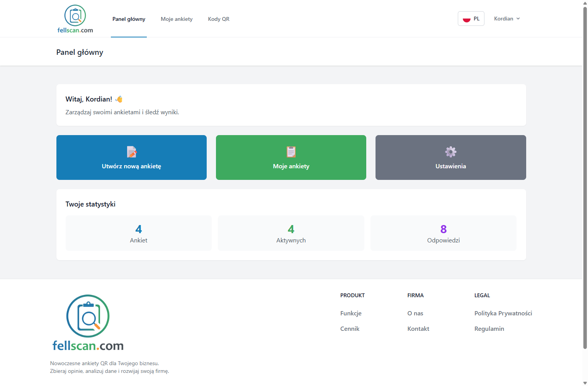This screenshot has height=386, width=588.
Task: Open the Funkcje footer link
Action: pyautogui.click(x=351, y=313)
